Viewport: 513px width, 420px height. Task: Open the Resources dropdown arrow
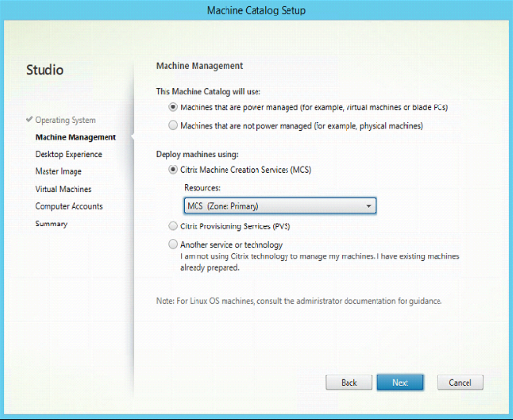tap(369, 206)
